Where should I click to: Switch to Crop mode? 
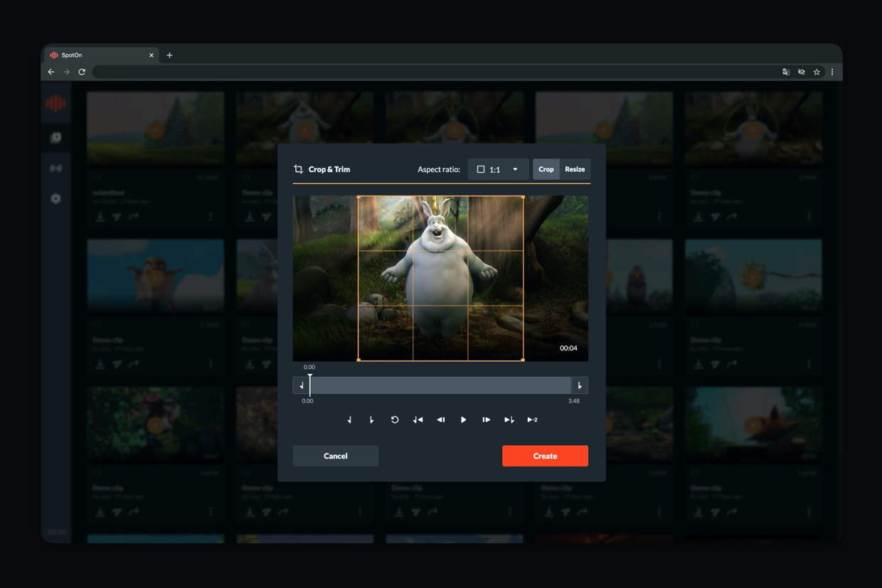pyautogui.click(x=546, y=169)
